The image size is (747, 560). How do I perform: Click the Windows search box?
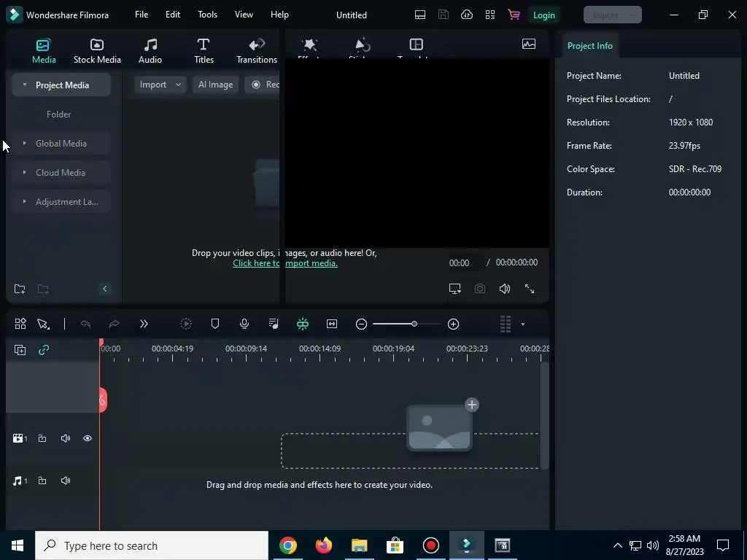pos(152,545)
